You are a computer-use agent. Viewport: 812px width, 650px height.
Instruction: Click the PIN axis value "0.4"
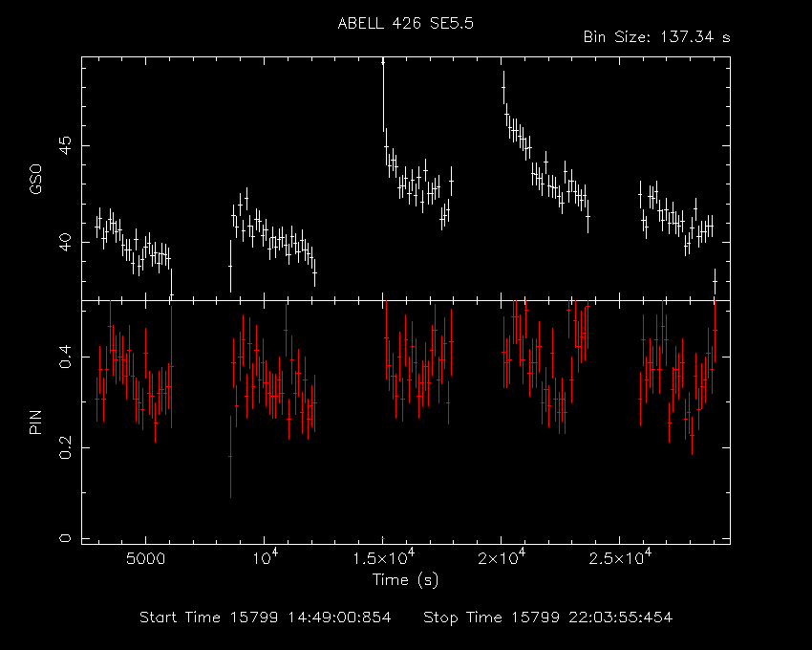coord(65,357)
